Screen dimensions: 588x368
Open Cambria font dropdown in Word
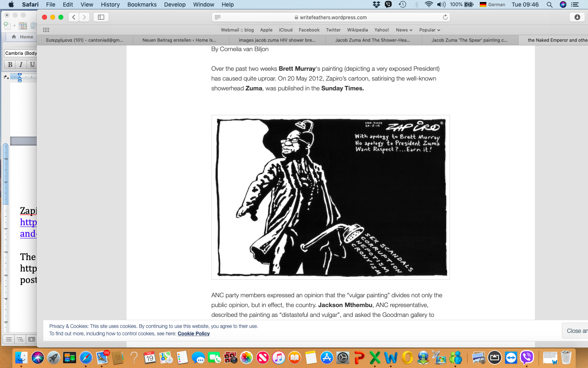20,53
